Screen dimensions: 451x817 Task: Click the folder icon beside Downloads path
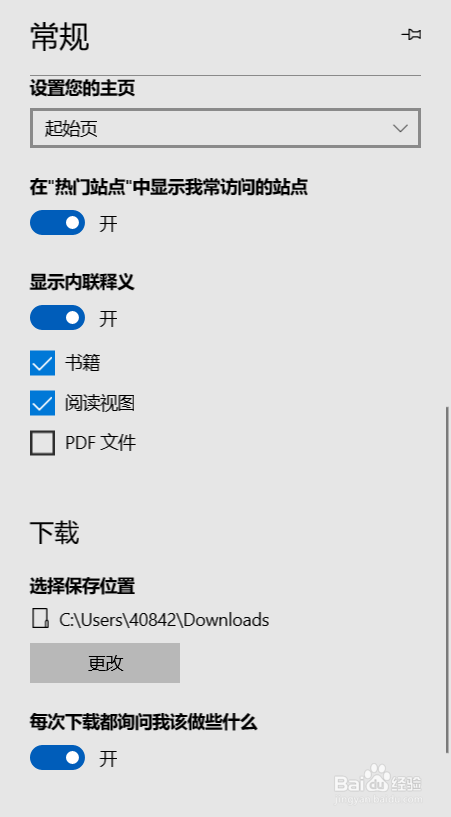[x=41, y=619]
